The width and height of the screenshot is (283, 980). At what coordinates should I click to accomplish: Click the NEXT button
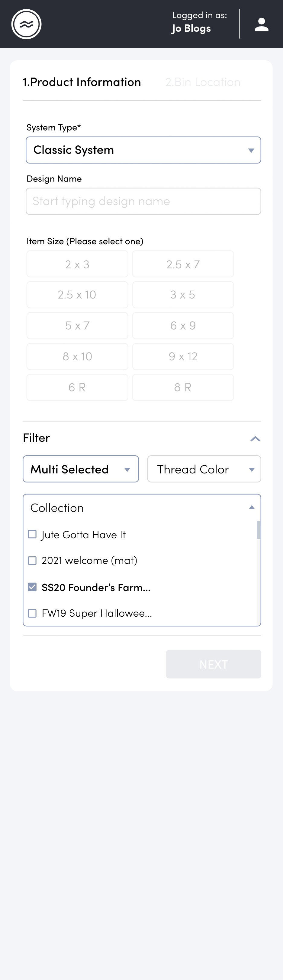214,664
